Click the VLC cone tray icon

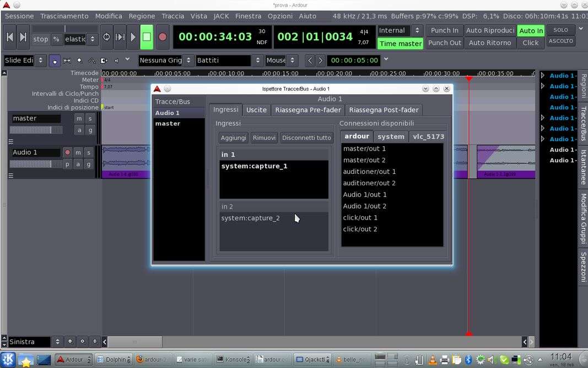(x=433, y=360)
